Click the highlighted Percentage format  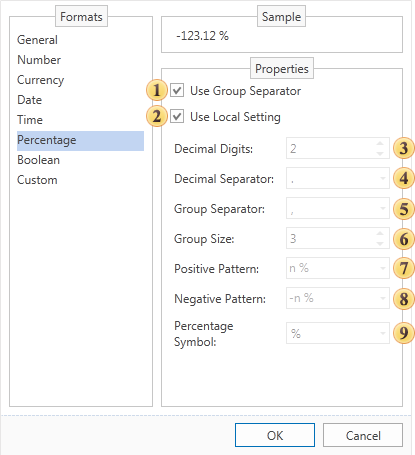[x=80, y=141]
